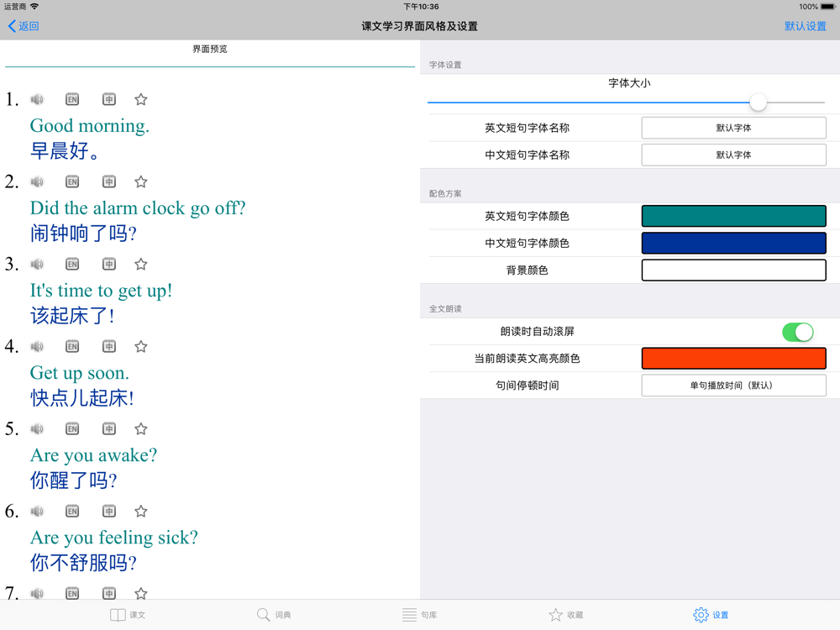The image size is (840, 630).
Task: Select the 设置 settings tab
Action: (x=711, y=615)
